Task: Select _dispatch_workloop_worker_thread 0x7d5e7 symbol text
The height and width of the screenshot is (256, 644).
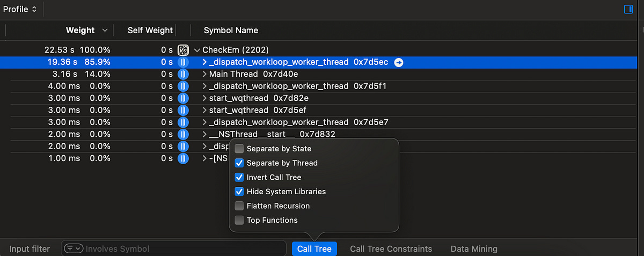Action: click(298, 122)
